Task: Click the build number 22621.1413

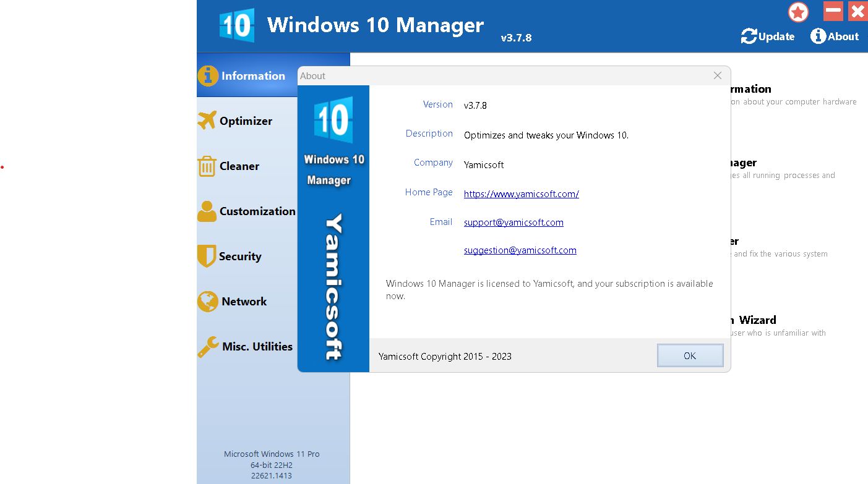Action: tap(272, 476)
